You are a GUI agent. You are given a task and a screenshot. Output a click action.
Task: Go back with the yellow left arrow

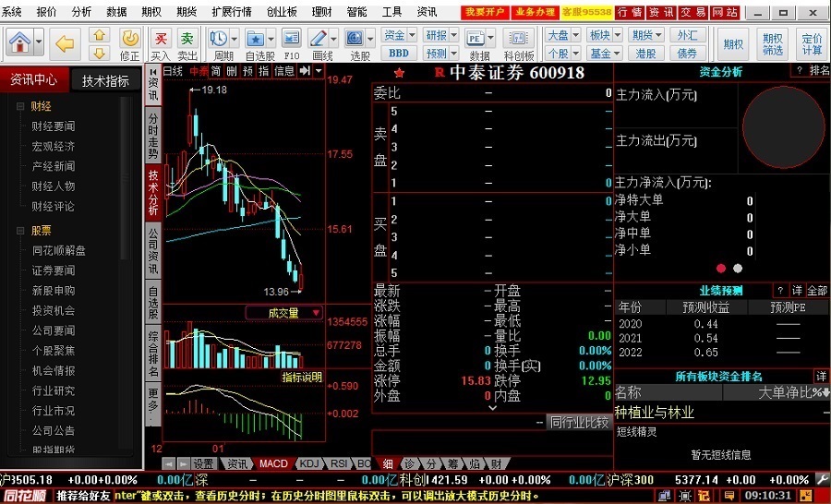(x=65, y=43)
